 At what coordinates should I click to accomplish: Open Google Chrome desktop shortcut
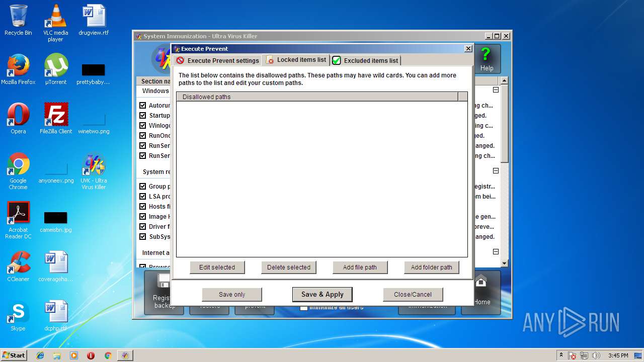[18, 171]
